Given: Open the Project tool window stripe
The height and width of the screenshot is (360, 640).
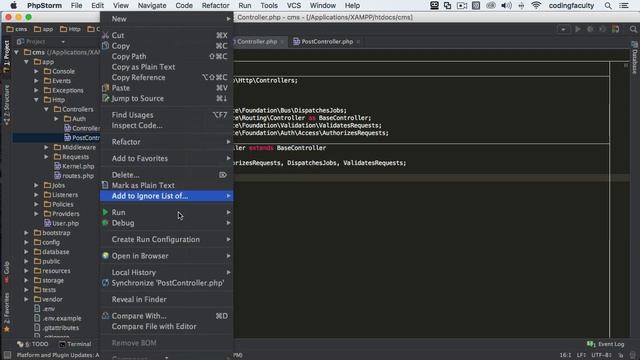Looking at the screenshot, I should point(6,56).
